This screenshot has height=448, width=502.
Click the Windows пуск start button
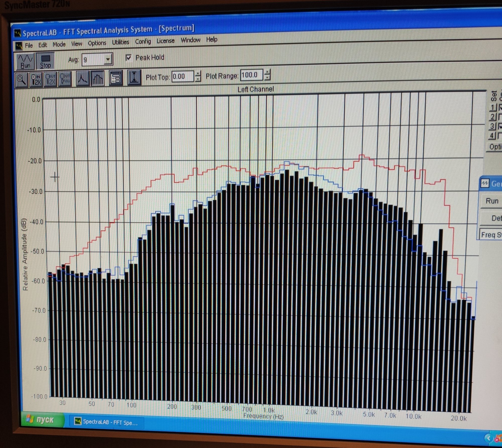coord(43,419)
